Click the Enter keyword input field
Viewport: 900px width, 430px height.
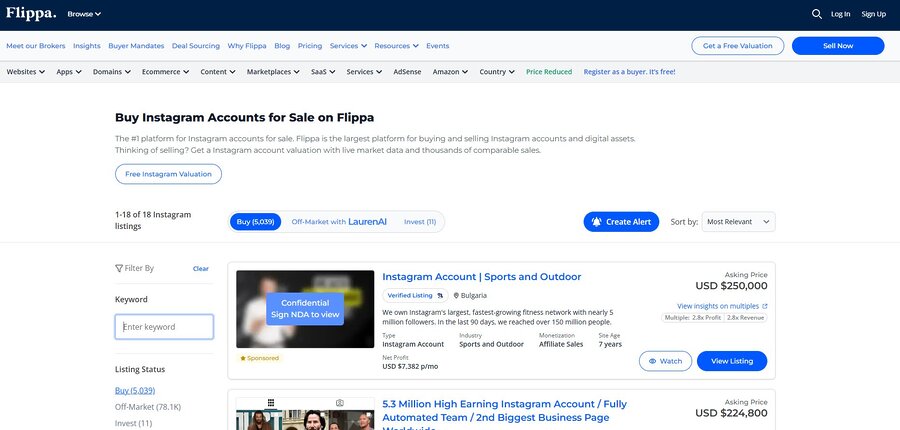coord(164,327)
